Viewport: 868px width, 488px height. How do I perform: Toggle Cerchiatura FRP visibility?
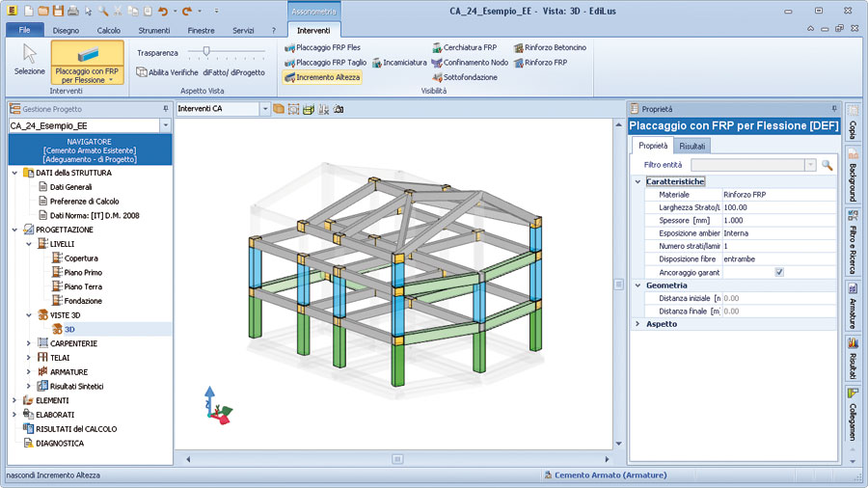[465, 47]
